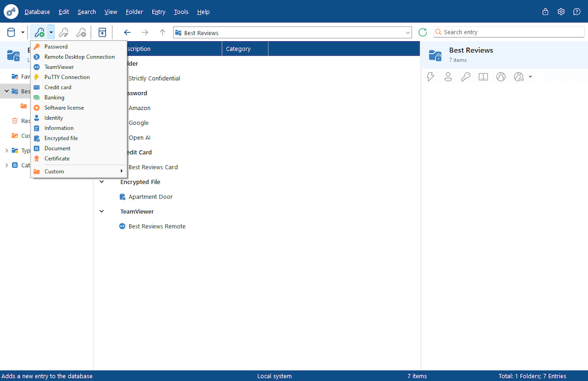
Task: Collapse the Encrypted File group
Action: click(102, 182)
